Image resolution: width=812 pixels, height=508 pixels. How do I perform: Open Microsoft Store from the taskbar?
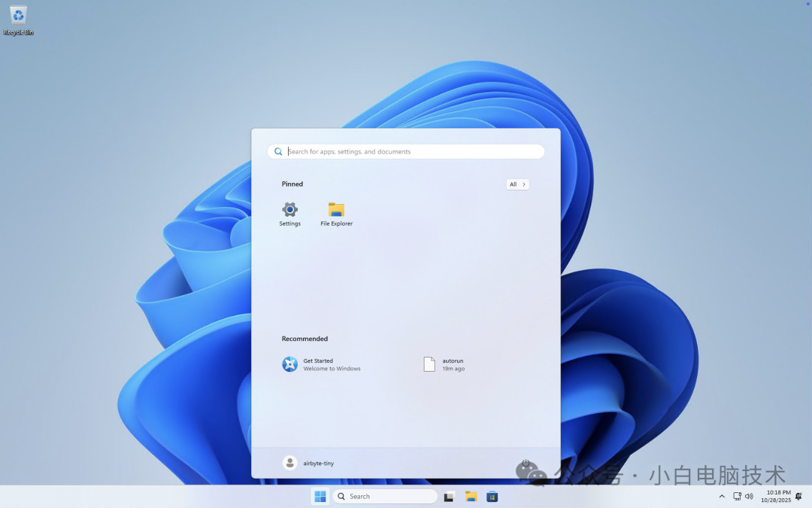tap(492, 497)
